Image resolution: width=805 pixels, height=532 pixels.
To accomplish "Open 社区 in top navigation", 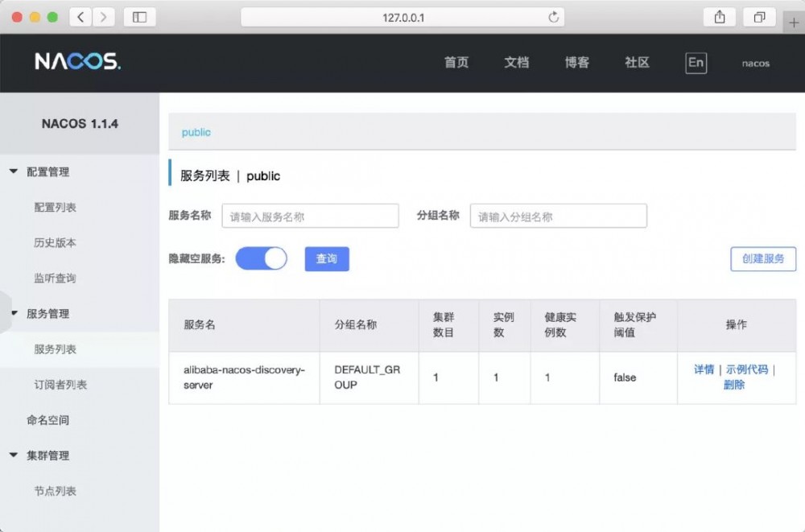I will (637, 63).
